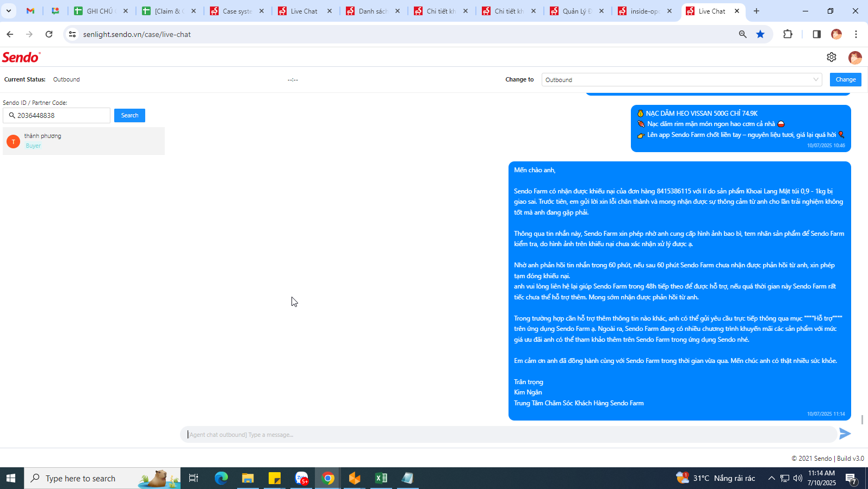The image size is (868, 489).
Task: Open the Sendo user avatar menu
Action: tap(854, 58)
